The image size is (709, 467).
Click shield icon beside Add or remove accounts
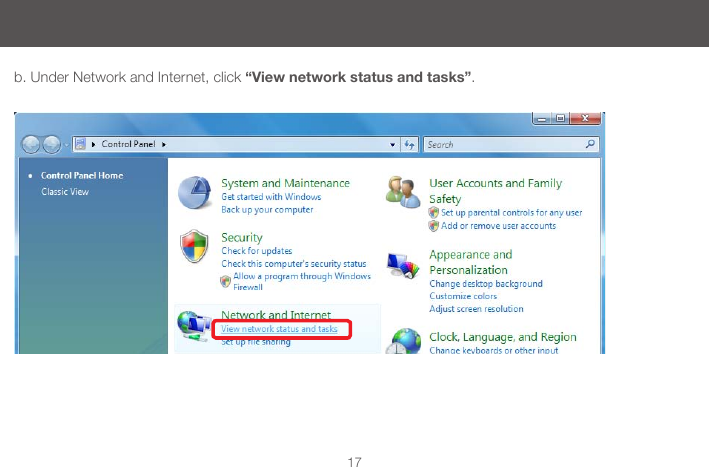(434, 226)
